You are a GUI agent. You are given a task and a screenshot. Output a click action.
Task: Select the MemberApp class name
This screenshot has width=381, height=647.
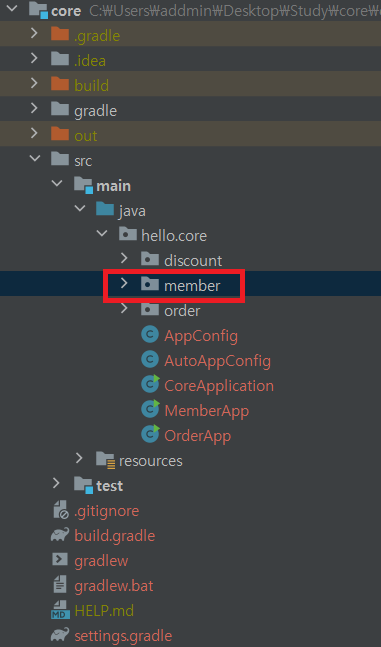point(207,411)
